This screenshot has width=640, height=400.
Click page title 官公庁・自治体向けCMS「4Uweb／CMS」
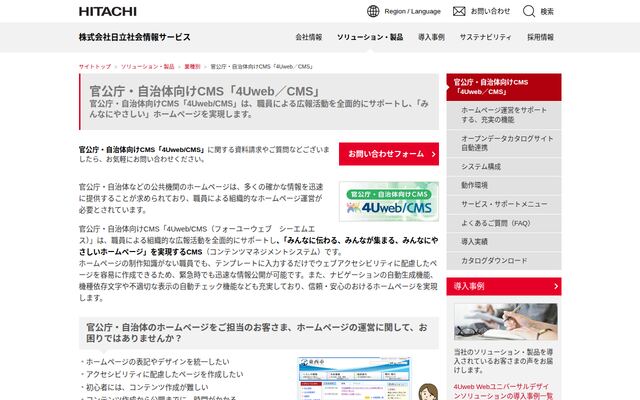pyautogui.click(x=204, y=91)
